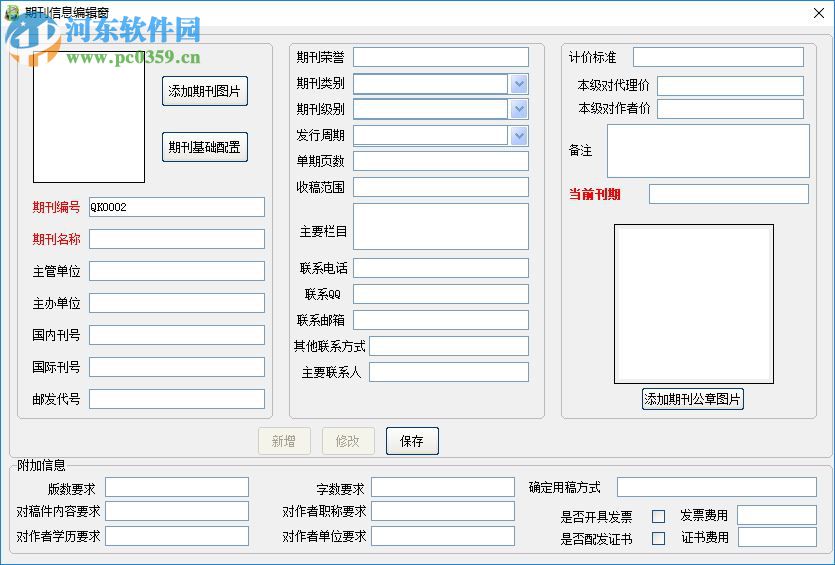The height and width of the screenshot is (565, 835).
Task: Enable the 是否配发证书 checkbox
Action: click(659, 538)
